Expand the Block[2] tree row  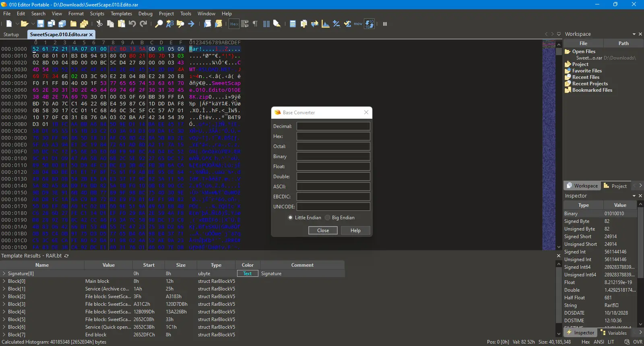coord(4,297)
